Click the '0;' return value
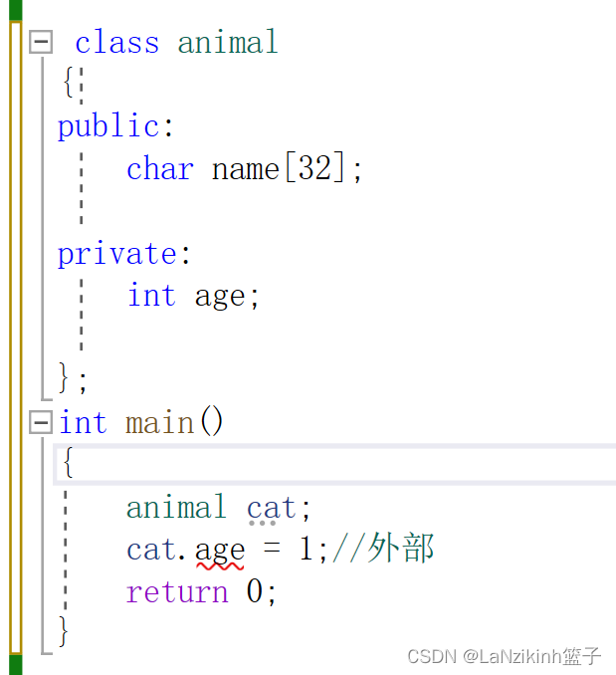 261,592
